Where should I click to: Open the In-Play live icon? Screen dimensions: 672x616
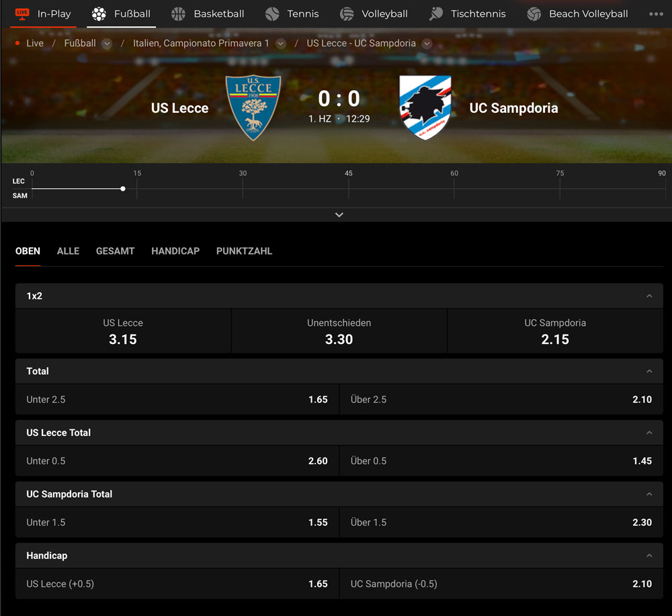pos(22,13)
